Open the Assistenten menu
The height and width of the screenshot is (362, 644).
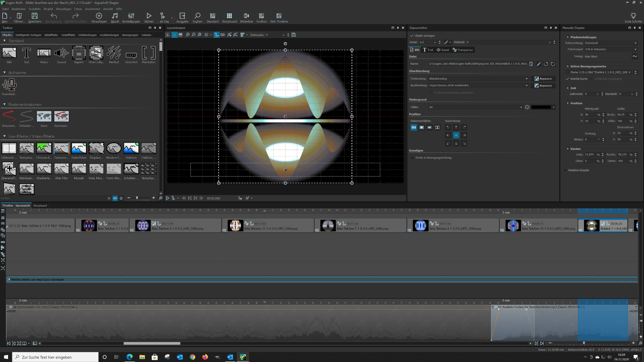92,9
